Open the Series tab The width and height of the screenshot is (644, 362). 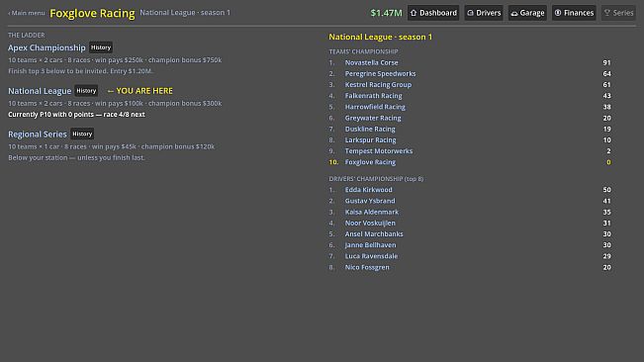(x=618, y=13)
